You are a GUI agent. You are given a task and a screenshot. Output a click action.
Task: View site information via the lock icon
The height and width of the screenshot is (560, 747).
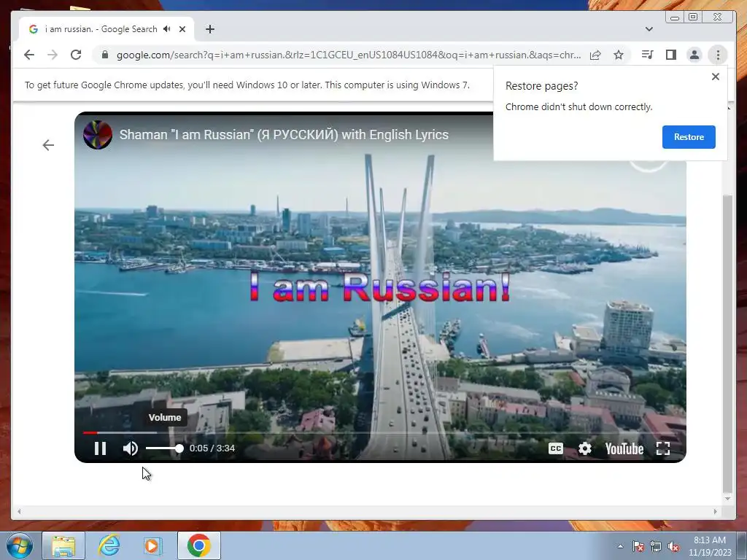(105, 55)
